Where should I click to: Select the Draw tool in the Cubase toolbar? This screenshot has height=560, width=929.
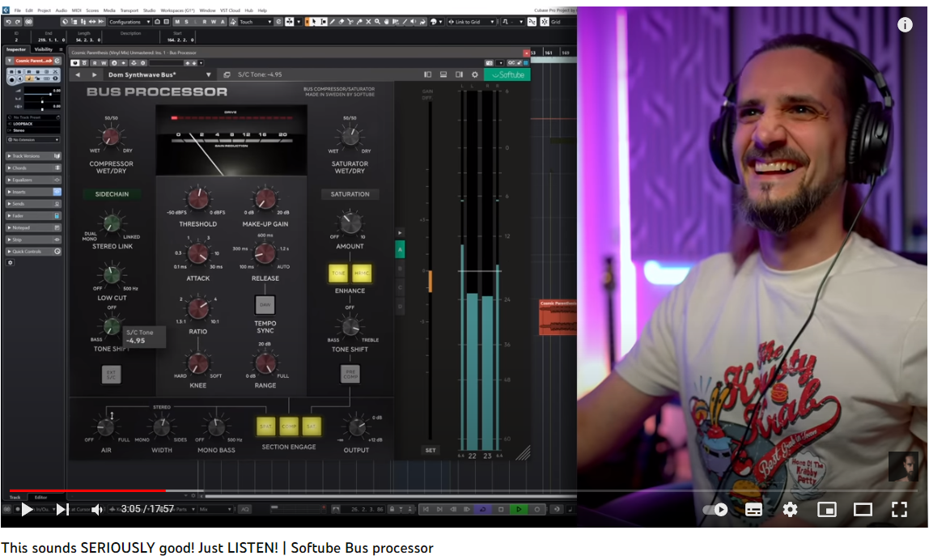pyautogui.click(x=333, y=23)
